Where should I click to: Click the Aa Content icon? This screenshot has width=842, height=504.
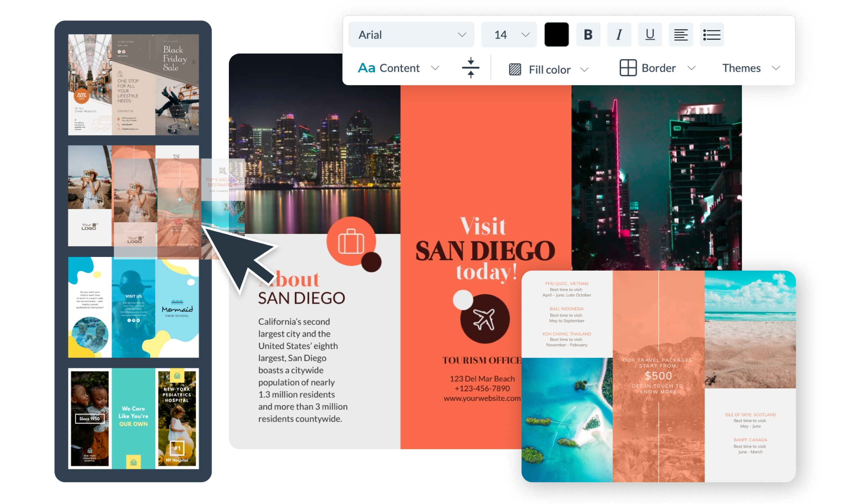coord(366,68)
